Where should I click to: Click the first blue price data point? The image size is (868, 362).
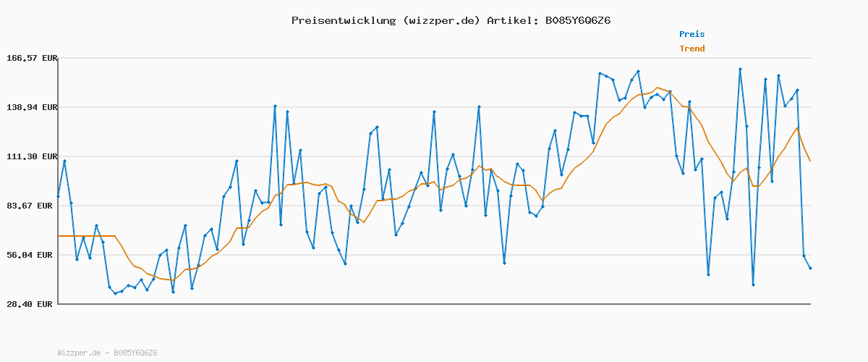pyautogui.click(x=59, y=196)
